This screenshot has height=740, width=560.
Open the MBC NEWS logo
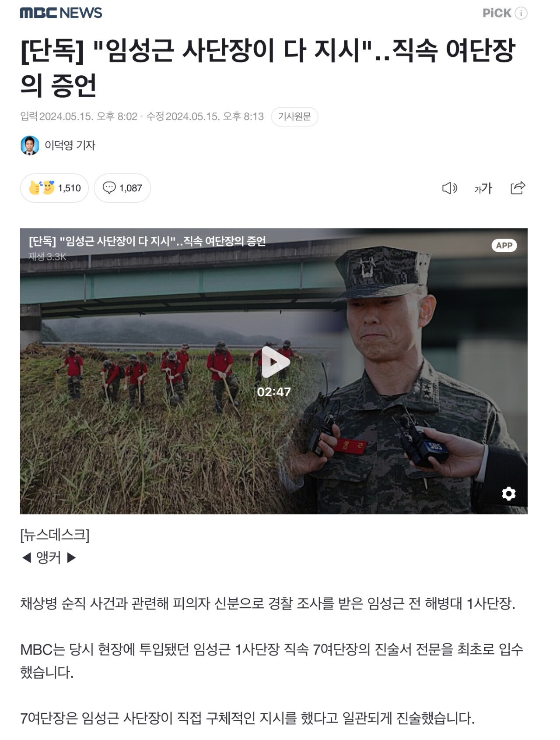pyautogui.click(x=61, y=13)
